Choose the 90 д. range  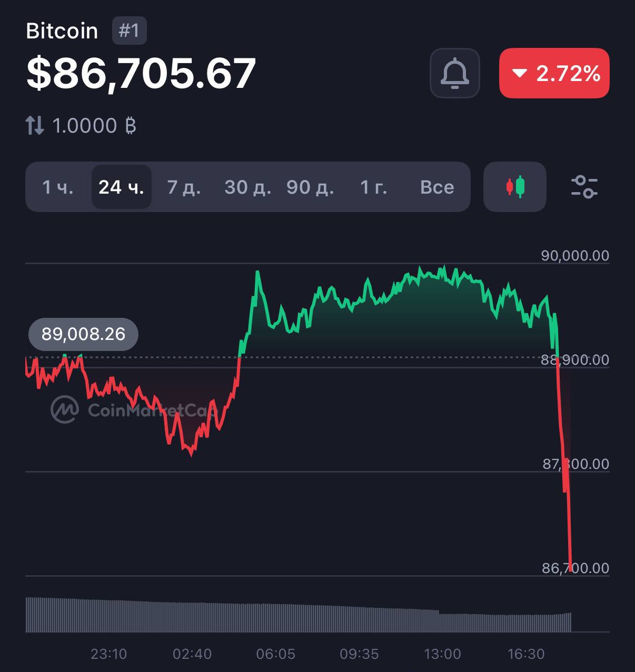click(310, 187)
